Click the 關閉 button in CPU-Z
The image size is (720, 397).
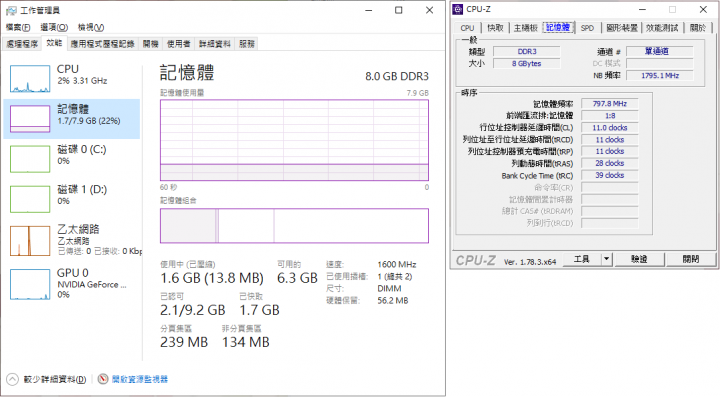[690, 259]
